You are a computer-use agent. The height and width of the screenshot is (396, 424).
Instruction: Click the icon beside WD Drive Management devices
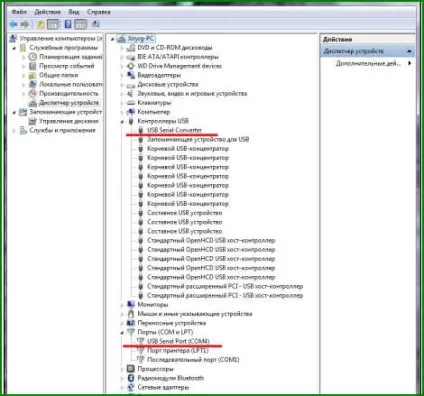131,66
